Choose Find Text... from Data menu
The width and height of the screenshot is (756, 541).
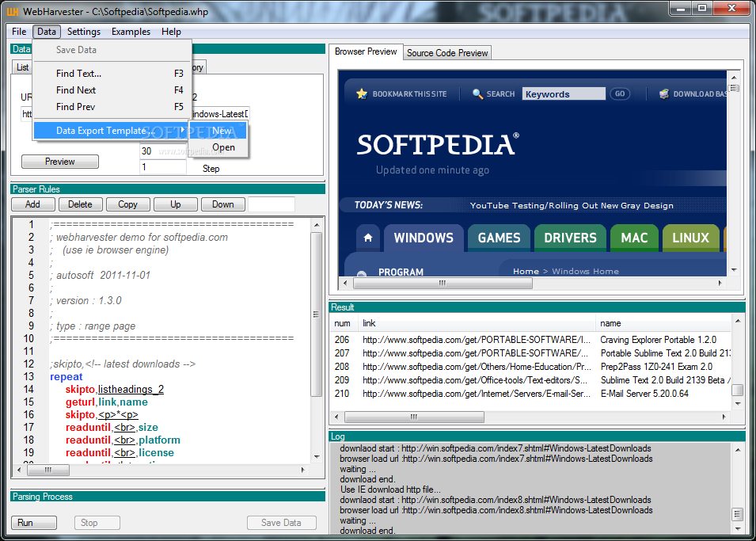coord(112,74)
